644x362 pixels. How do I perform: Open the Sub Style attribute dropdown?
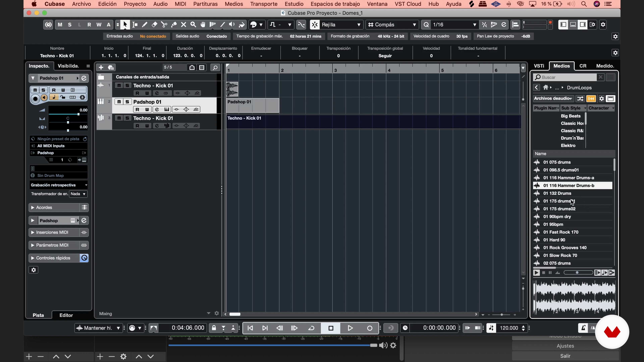click(x=574, y=108)
